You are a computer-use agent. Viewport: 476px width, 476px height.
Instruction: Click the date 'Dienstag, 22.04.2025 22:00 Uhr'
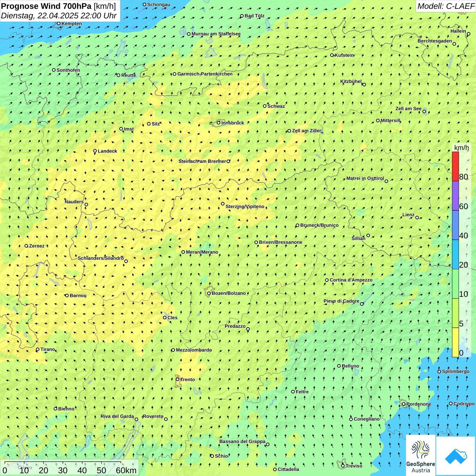[x=59, y=16]
